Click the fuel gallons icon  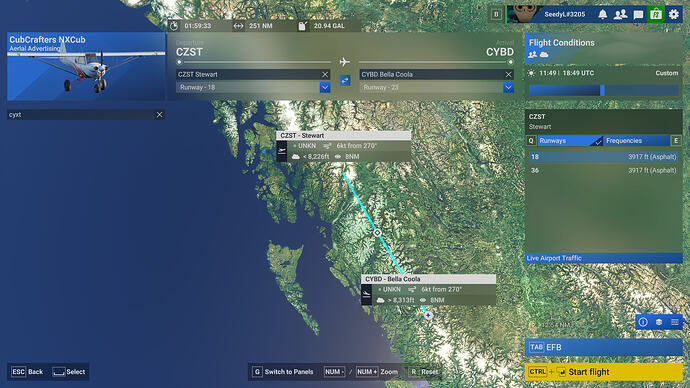tap(302, 26)
